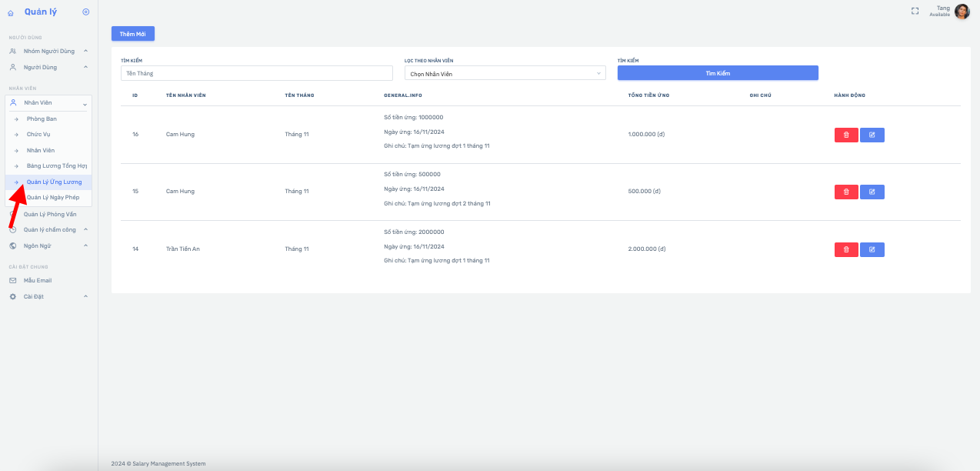The height and width of the screenshot is (471, 980).
Task: Open the Chọn Nhân Viên dropdown
Action: [x=505, y=73]
